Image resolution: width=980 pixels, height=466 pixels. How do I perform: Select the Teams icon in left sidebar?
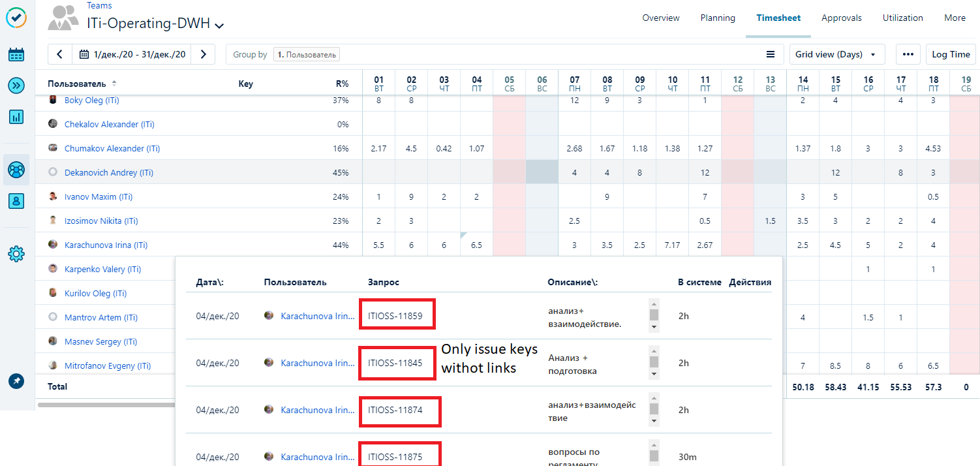pyautogui.click(x=16, y=170)
